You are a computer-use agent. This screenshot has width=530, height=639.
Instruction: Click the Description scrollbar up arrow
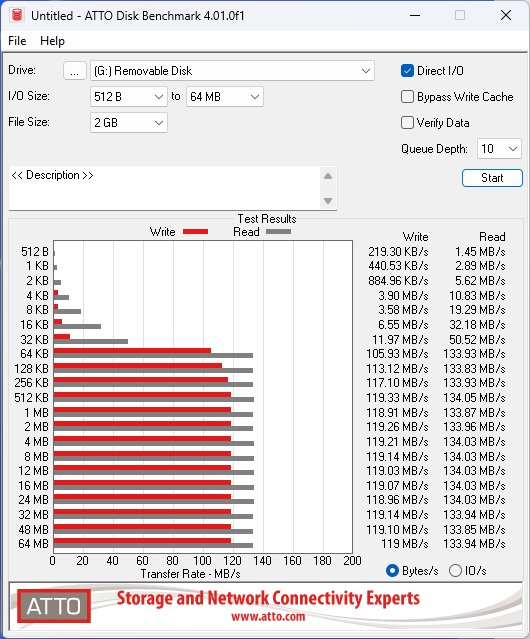click(x=328, y=176)
